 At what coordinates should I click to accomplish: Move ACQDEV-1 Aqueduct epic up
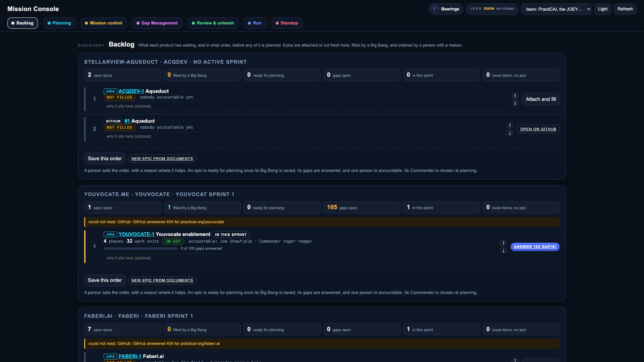[x=515, y=96]
